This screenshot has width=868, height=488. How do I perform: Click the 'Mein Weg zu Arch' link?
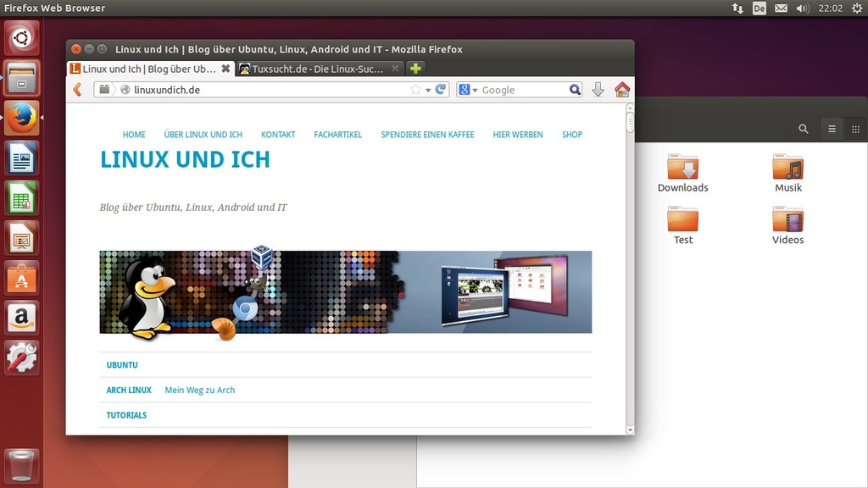(199, 391)
